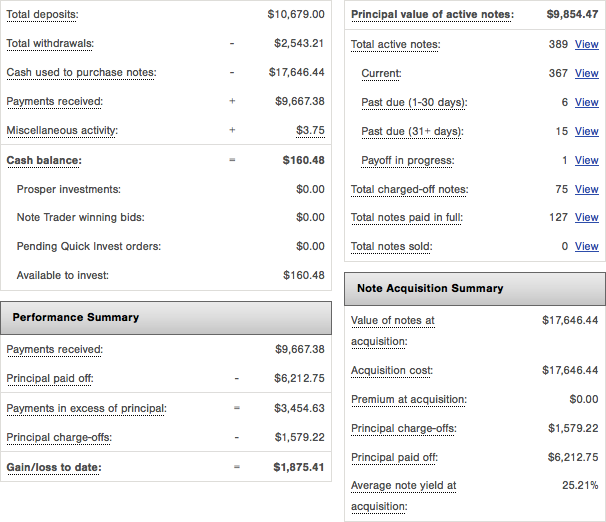View Total notes paid in full
This screenshot has height=522, width=606.
click(586, 218)
